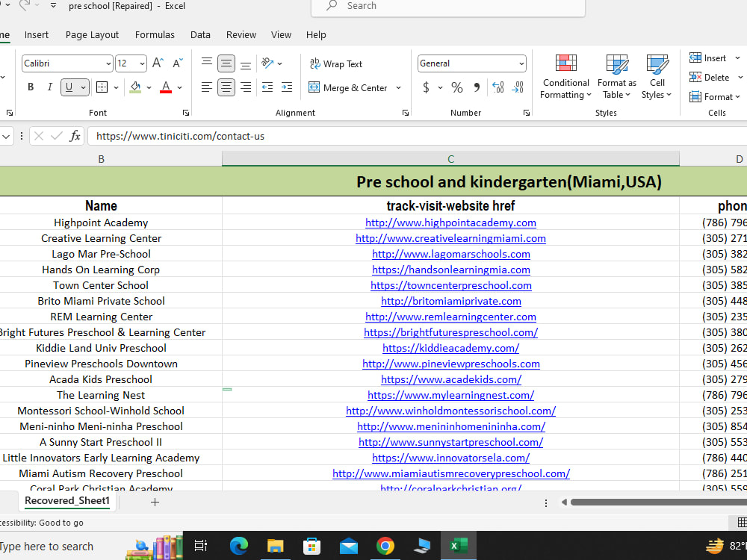Open Cell Styles gallery
Image resolution: width=747 pixels, height=560 pixels.
(657, 76)
